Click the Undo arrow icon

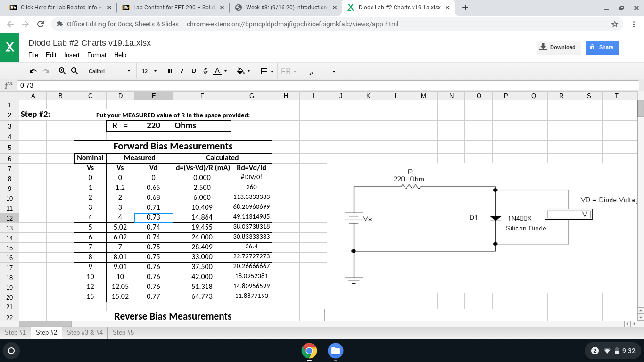point(33,71)
